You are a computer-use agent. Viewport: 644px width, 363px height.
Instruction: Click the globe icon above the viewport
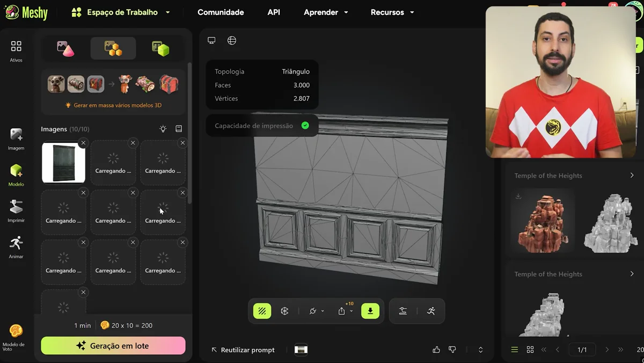click(231, 40)
